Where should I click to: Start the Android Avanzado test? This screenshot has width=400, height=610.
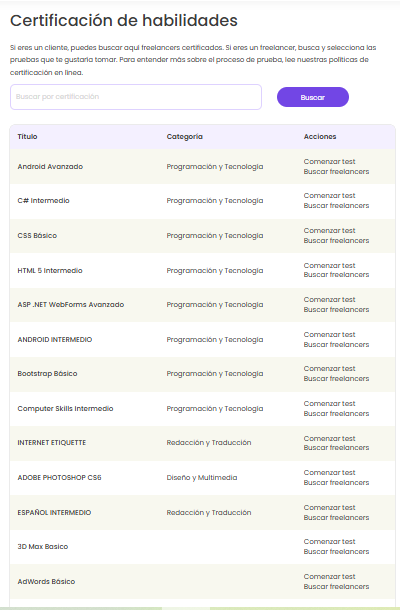(x=330, y=161)
